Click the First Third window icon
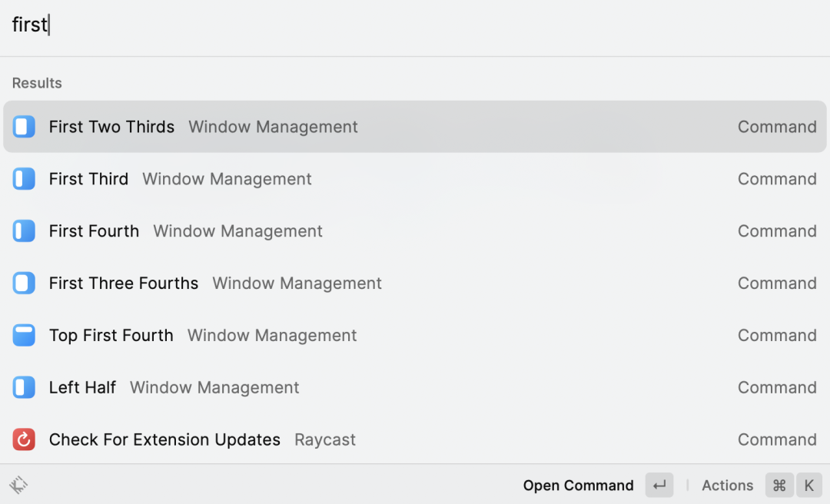The image size is (830, 504). click(x=24, y=178)
